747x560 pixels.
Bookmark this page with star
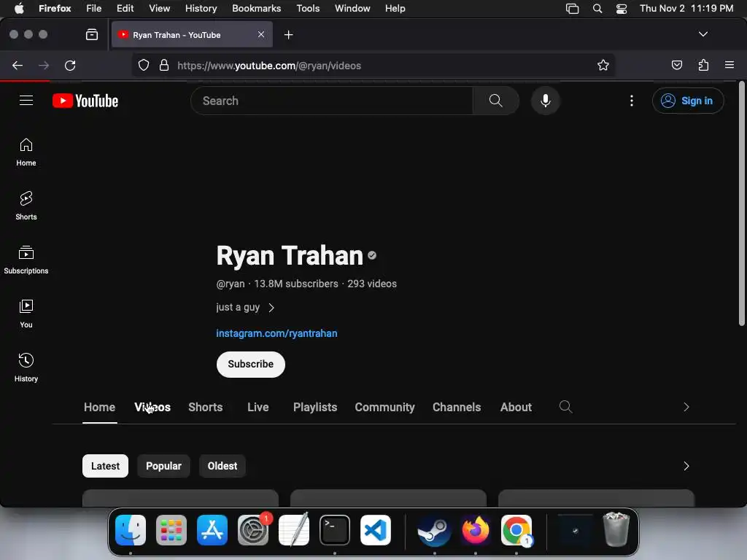point(603,65)
